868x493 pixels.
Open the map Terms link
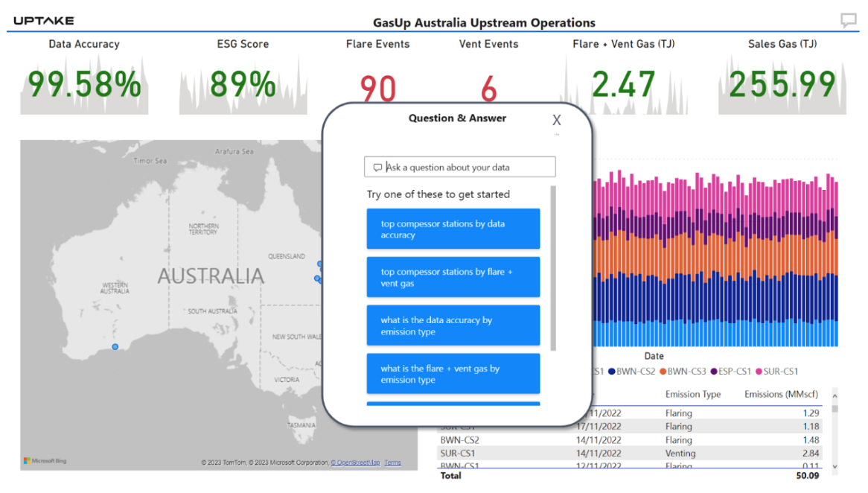point(392,462)
